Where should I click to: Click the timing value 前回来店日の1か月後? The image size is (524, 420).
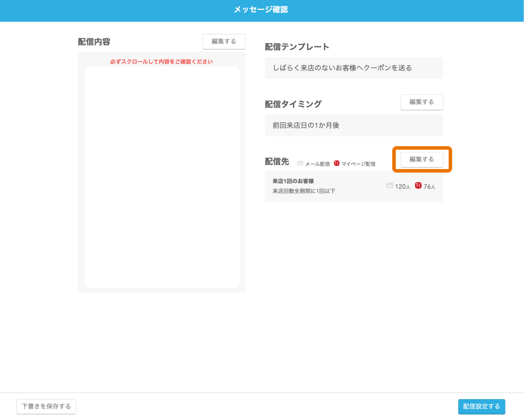click(306, 125)
